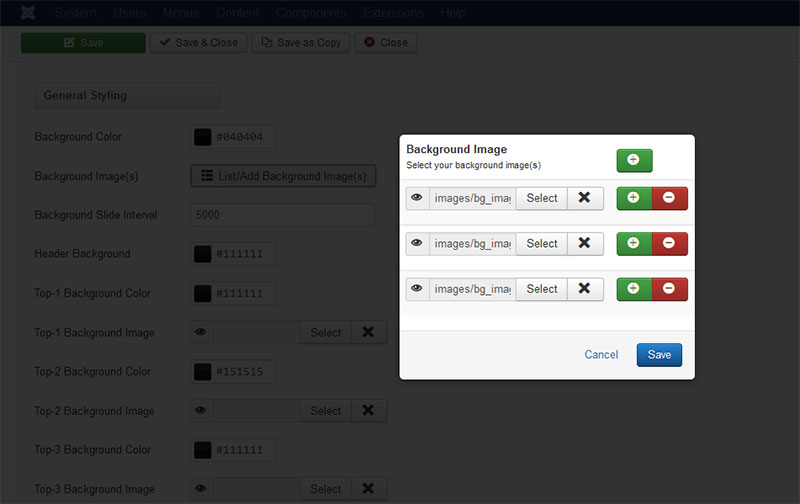Click the second image path input field

click(472, 243)
